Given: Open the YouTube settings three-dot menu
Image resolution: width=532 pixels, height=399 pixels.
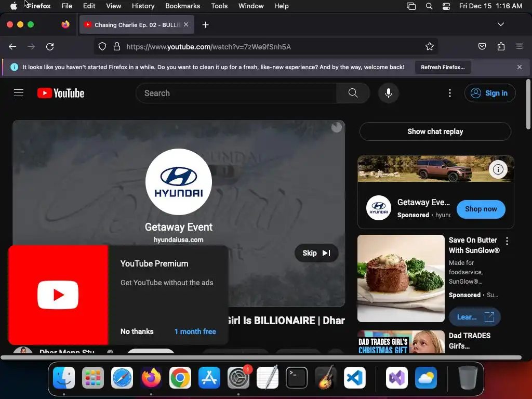Looking at the screenshot, I should click(450, 93).
